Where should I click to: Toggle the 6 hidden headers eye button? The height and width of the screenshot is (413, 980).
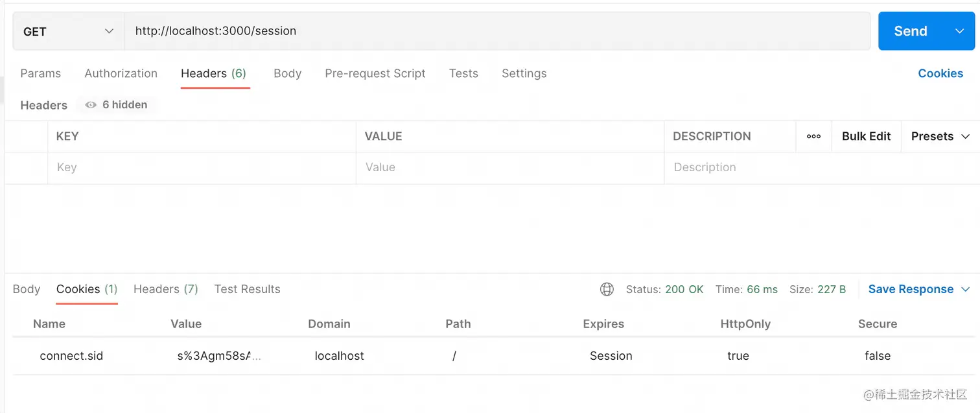pos(117,105)
